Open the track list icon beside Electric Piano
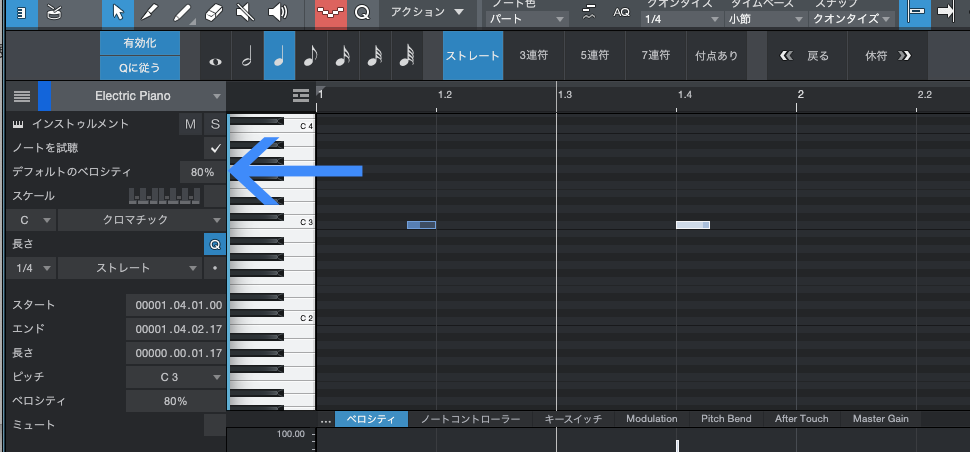 (21, 96)
